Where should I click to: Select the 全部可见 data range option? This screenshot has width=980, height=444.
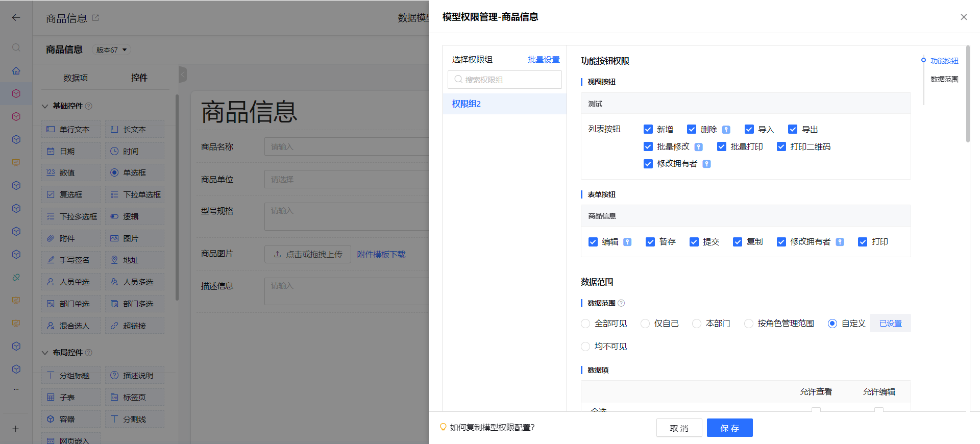click(x=585, y=324)
